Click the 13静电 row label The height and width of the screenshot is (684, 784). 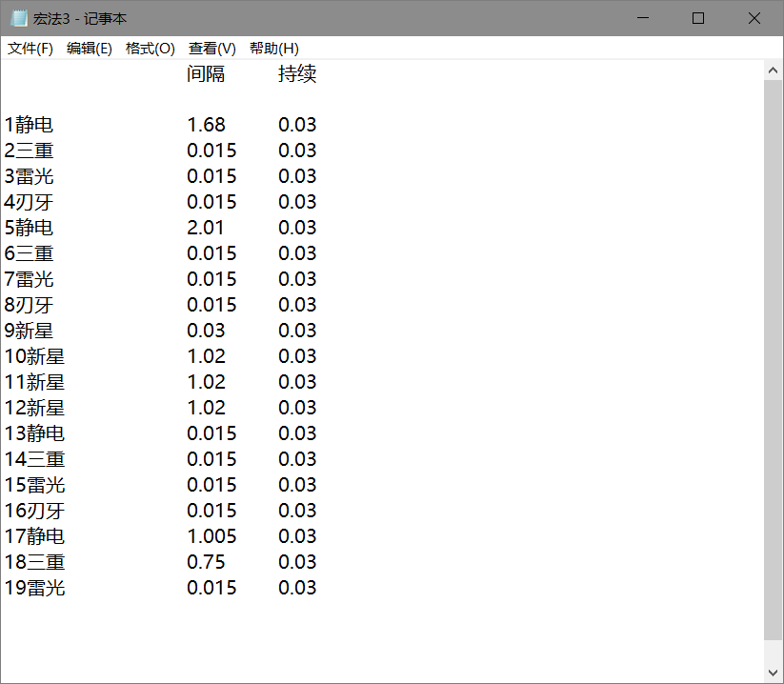coord(34,433)
